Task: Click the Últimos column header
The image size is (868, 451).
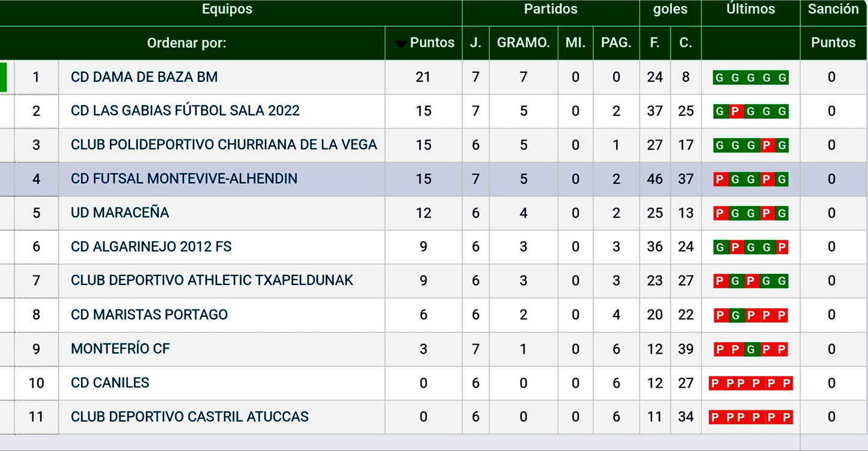Action: (750, 9)
